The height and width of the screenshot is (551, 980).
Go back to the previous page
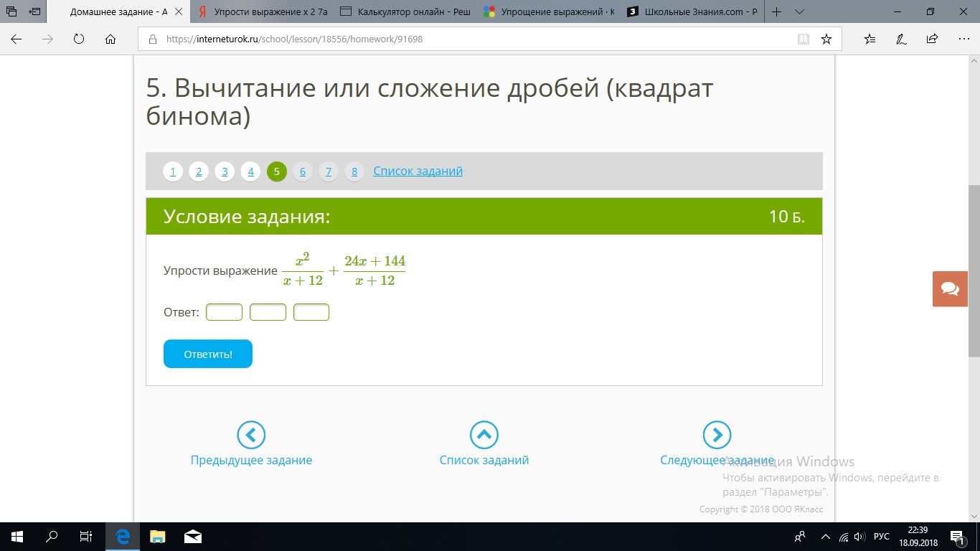click(16, 39)
